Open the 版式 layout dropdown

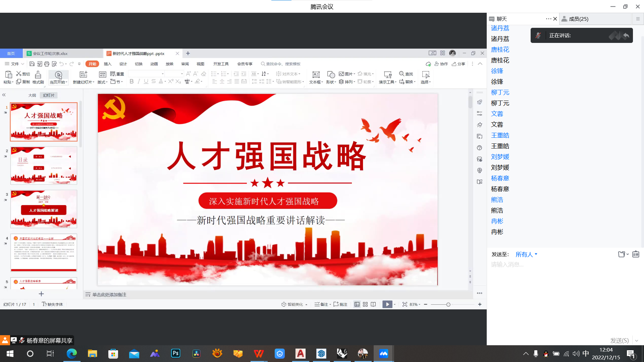102,77
